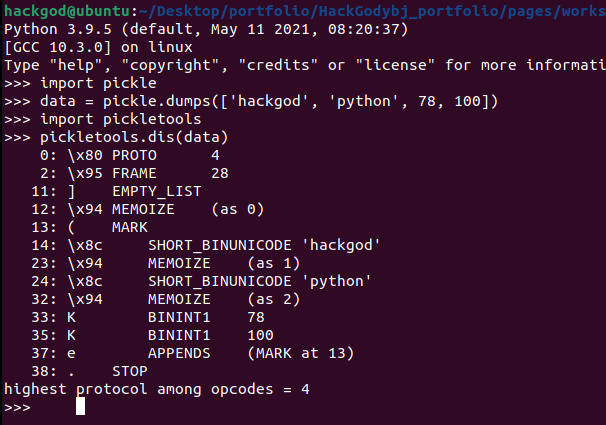Image resolution: width=606 pixels, height=425 pixels.
Task: Click the APPENDS opcode line
Action: click(180, 353)
